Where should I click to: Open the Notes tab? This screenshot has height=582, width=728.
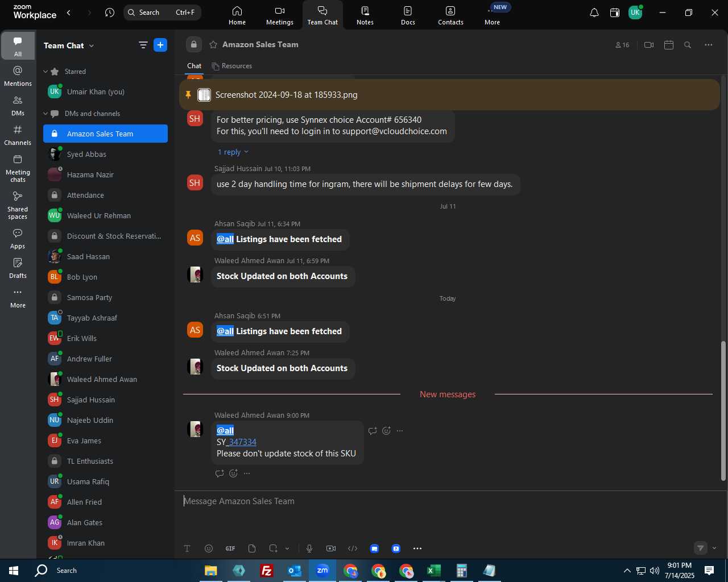click(x=365, y=15)
